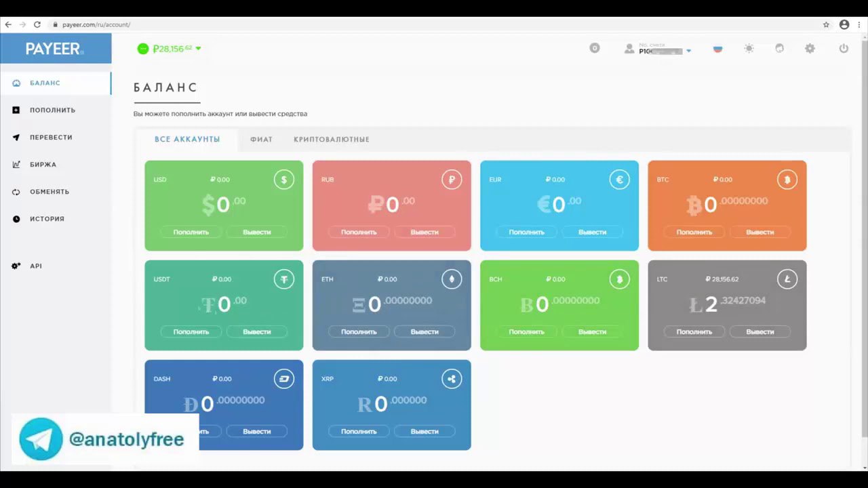868x488 pixels.
Task: Click Вывести on the DASH card
Action: pyautogui.click(x=257, y=431)
